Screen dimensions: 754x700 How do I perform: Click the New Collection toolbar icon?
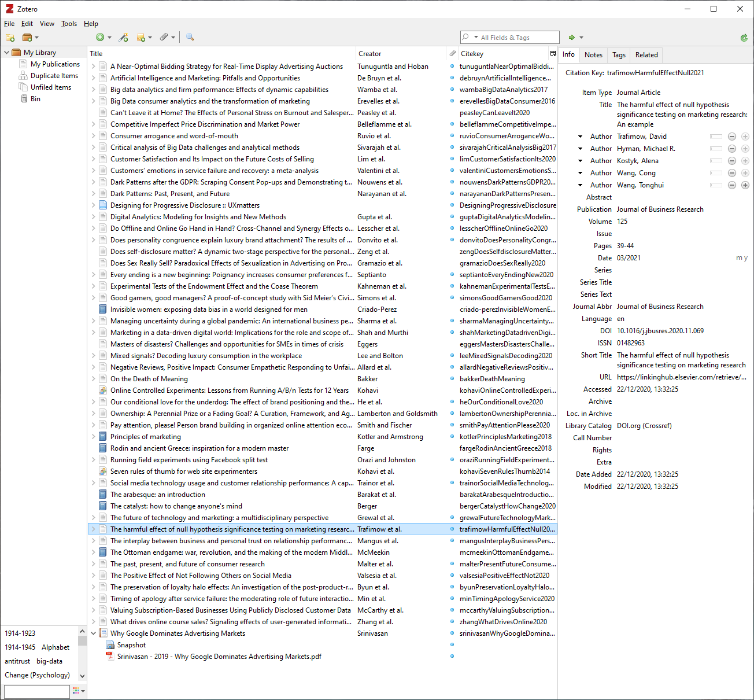[10, 38]
